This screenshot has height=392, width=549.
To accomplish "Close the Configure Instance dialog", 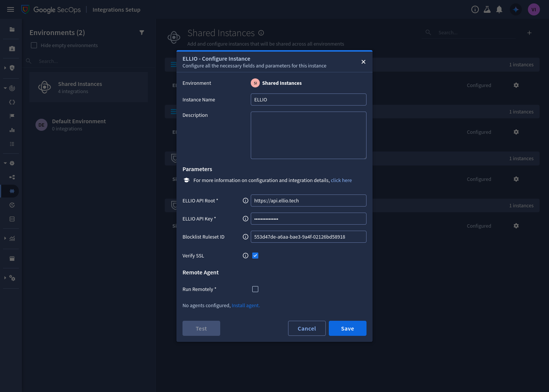I will pyautogui.click(x=363, y=62).
